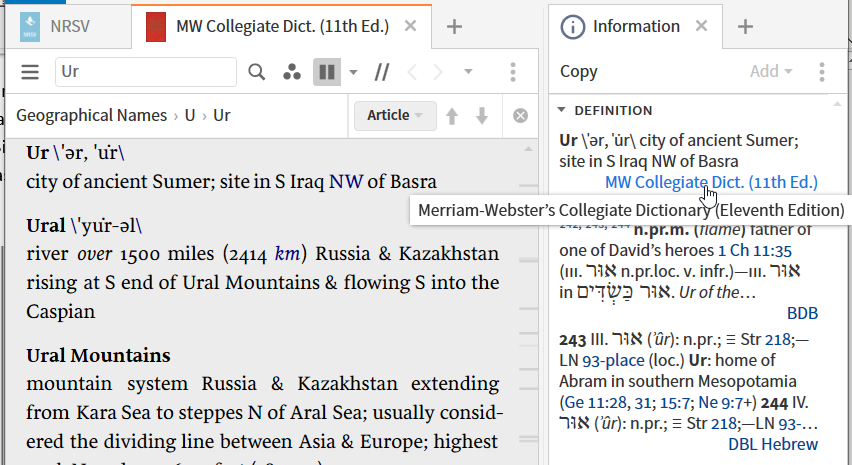Click the final Ur breadcrumb
Image resolution: width=852 pixels, height=465 pixels.
222,115
